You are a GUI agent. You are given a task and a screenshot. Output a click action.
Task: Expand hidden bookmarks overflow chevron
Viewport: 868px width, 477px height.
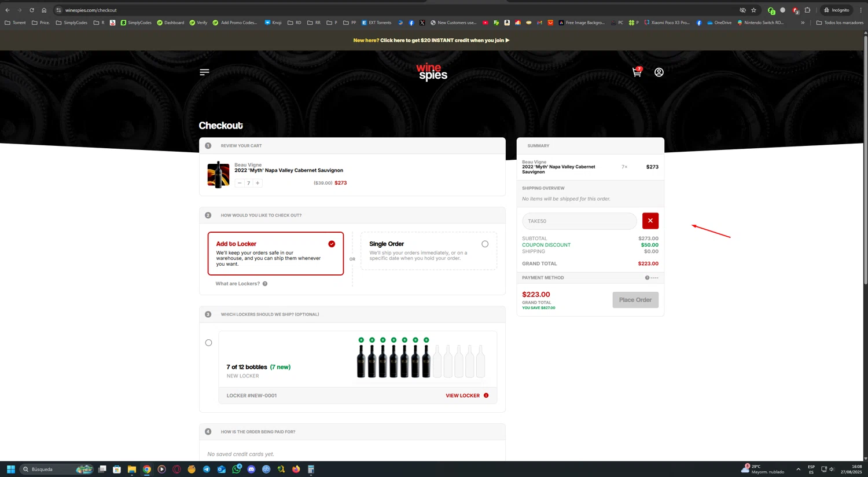click(803, 23)
